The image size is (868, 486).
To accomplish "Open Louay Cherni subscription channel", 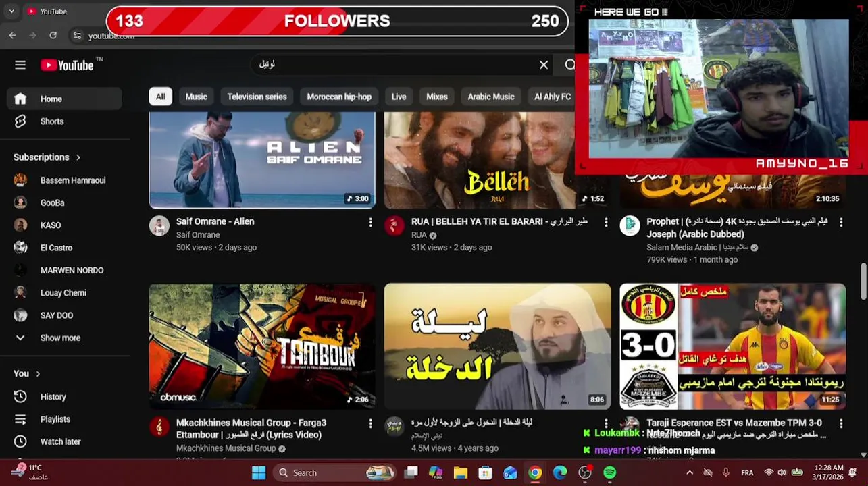I will (65, 293).
